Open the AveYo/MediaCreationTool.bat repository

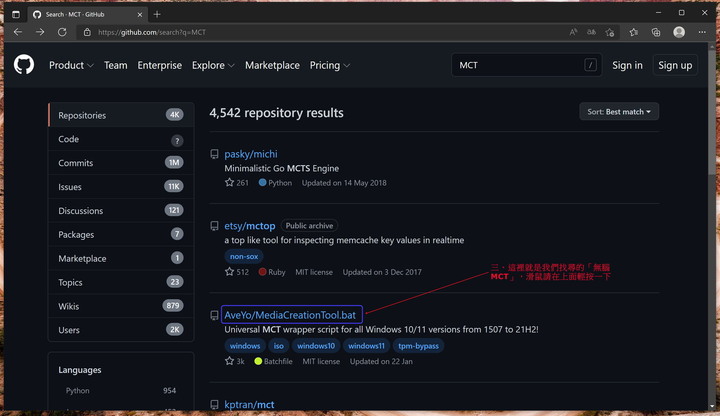pos(290,315)
